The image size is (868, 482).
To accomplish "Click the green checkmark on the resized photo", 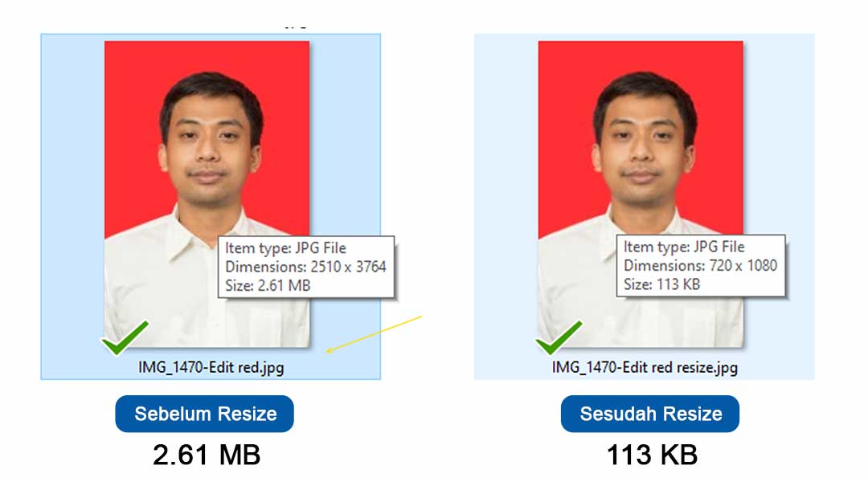I will (559, 337).
